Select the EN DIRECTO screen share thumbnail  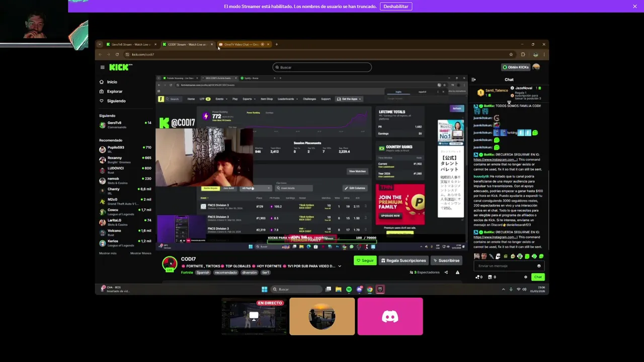coord(254,316)
